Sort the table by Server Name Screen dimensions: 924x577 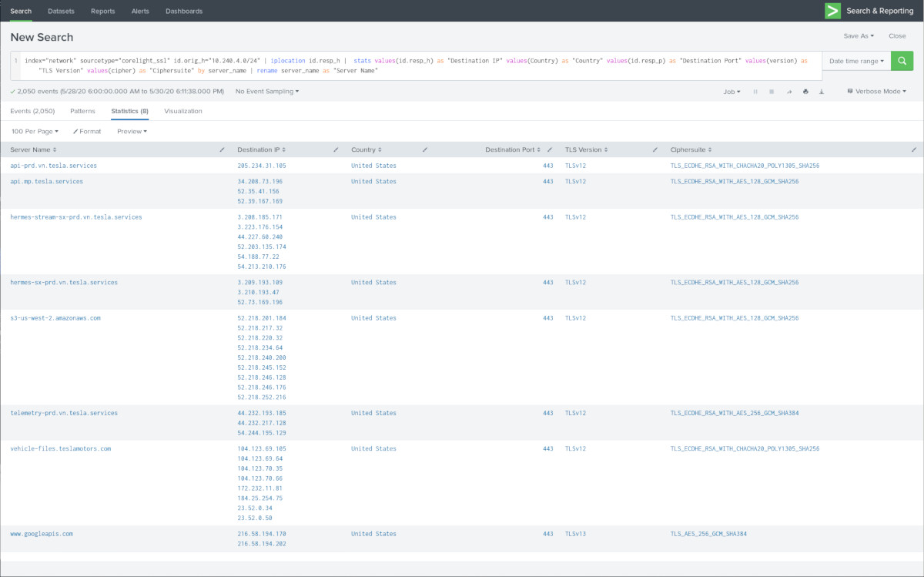click(x=33, y=149)
